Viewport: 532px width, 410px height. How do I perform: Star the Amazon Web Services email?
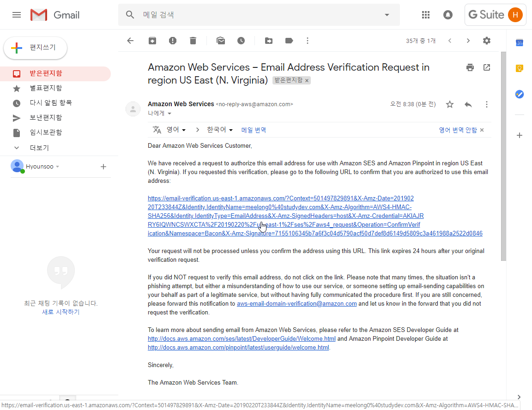pos(449,104)
